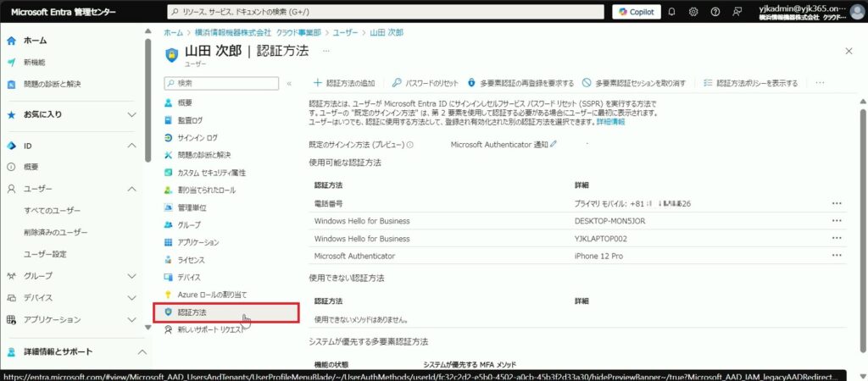Click info icon beside 既定のサインイン方法

pos(411,145)
